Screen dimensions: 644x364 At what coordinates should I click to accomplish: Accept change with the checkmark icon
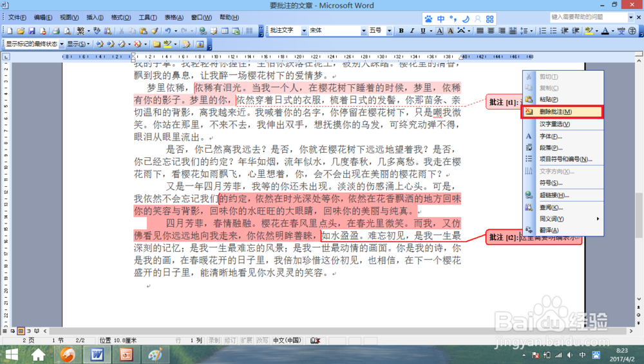[x=122, y=44]
